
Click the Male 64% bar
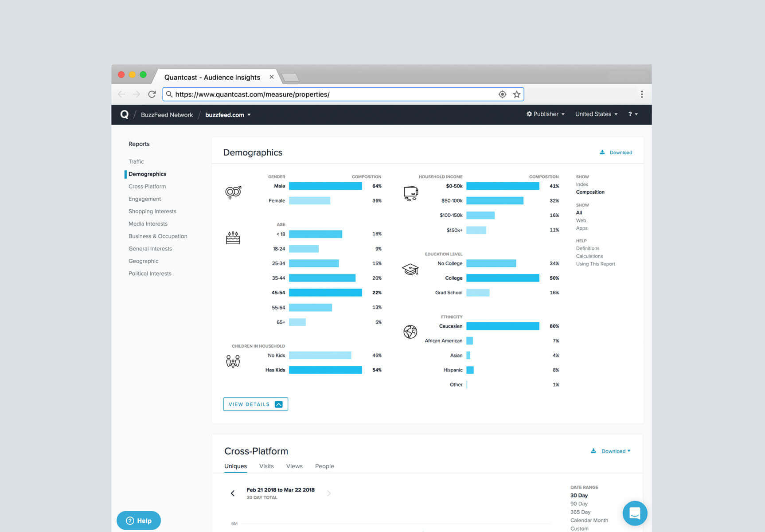[325, 186]
